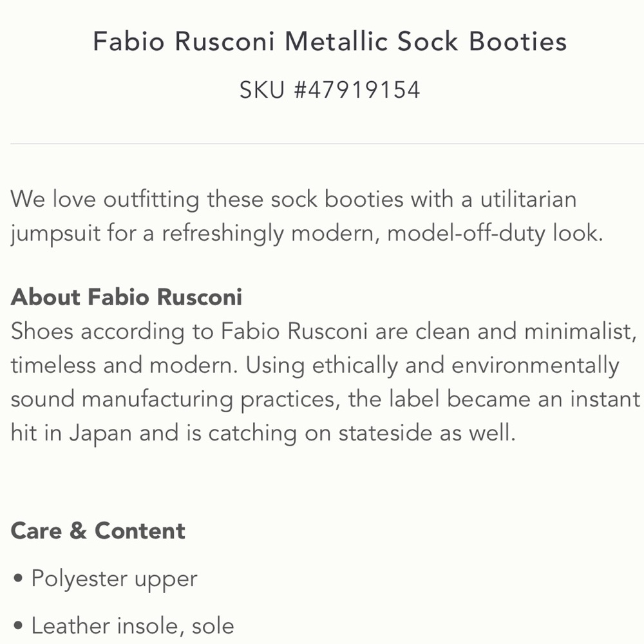Click the Fabio Rusconi Metallic Sock Booties title
The image size is (644, 644).
(330, 41)
